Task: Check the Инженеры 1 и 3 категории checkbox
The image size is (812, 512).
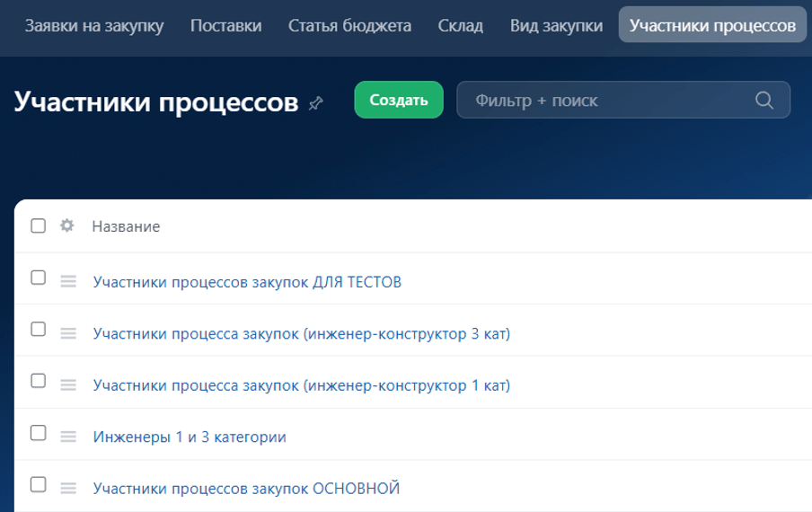Action: (38, 433)
